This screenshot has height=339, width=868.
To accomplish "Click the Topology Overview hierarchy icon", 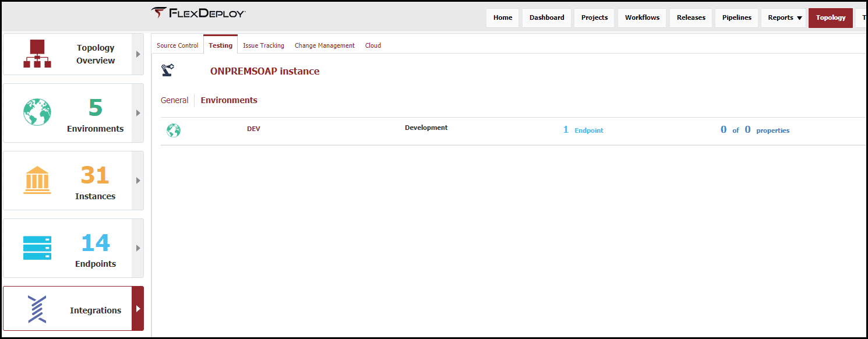I will pyautogui.click(x=37, y=54).
